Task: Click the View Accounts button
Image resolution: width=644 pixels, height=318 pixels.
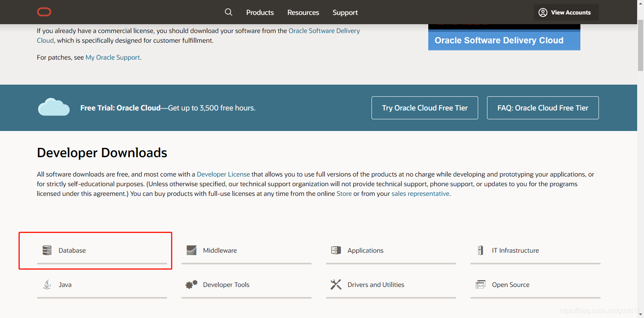Action: tap(566, 12)
